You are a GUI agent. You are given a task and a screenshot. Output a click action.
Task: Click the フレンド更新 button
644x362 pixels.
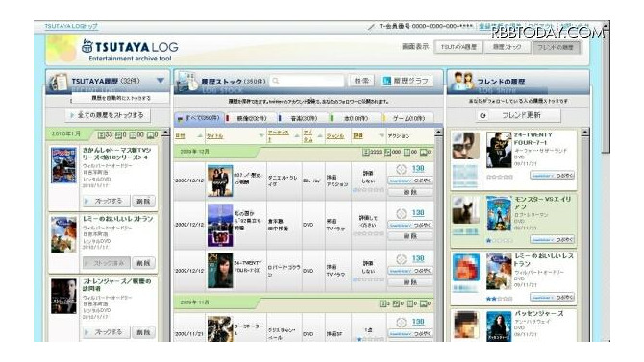pyautogui.click(x=518, y=116)
